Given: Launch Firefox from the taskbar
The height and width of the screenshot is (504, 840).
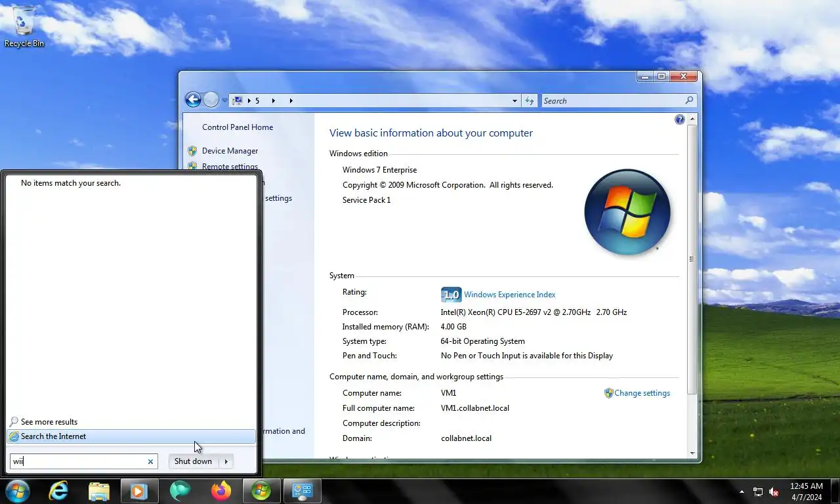Looking at the screenshot, I should [x=221, y=491].
